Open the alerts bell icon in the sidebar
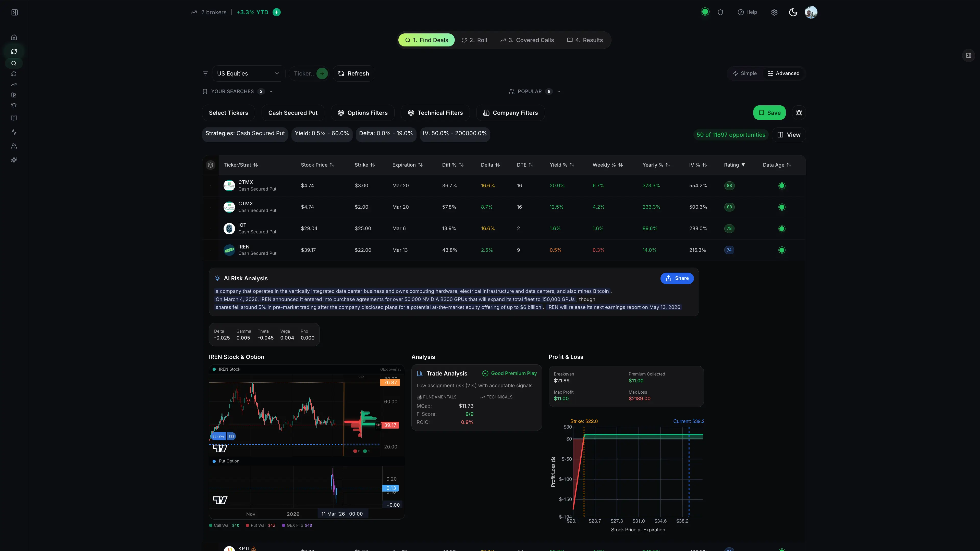This screenshot has height=551, width=980. [14, 105]
